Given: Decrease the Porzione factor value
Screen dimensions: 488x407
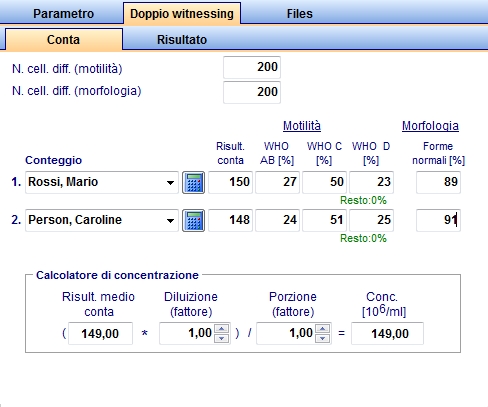Looking at the screenshot, I should (322, 338).
